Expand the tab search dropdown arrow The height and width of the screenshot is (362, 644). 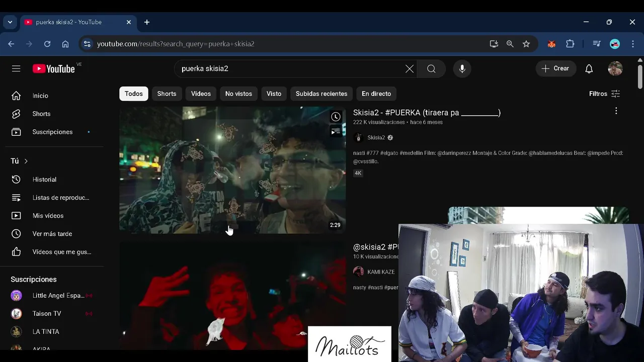[x=10, y=22]
